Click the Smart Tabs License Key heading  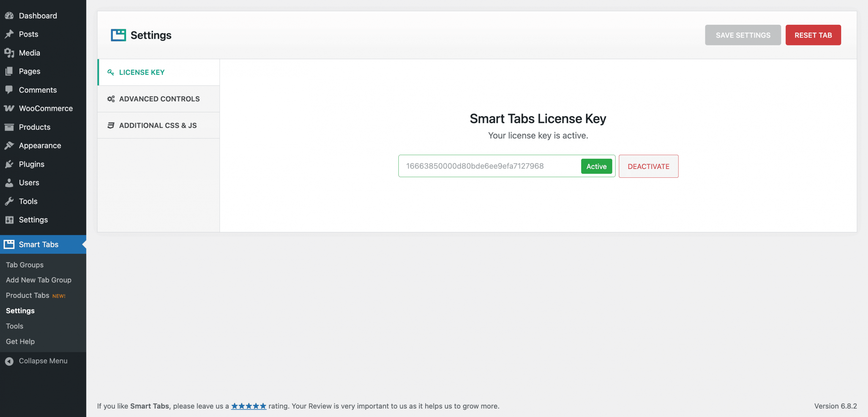[x=538, y=119]
